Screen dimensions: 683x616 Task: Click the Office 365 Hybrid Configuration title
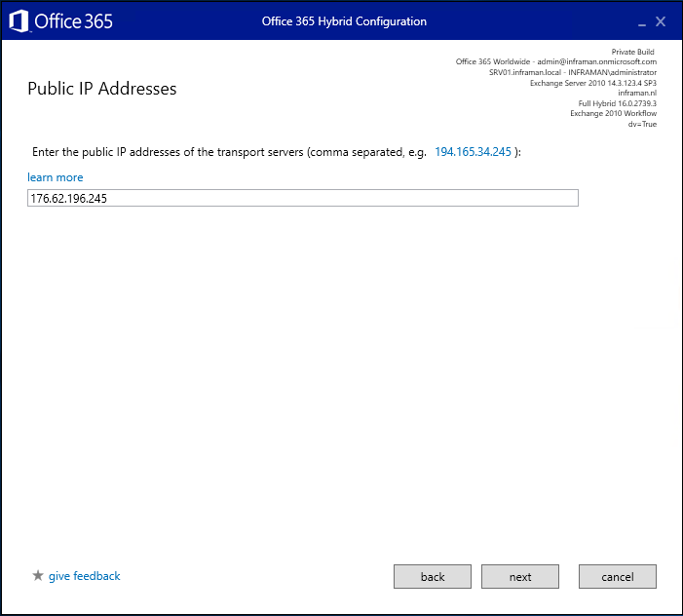344,21
